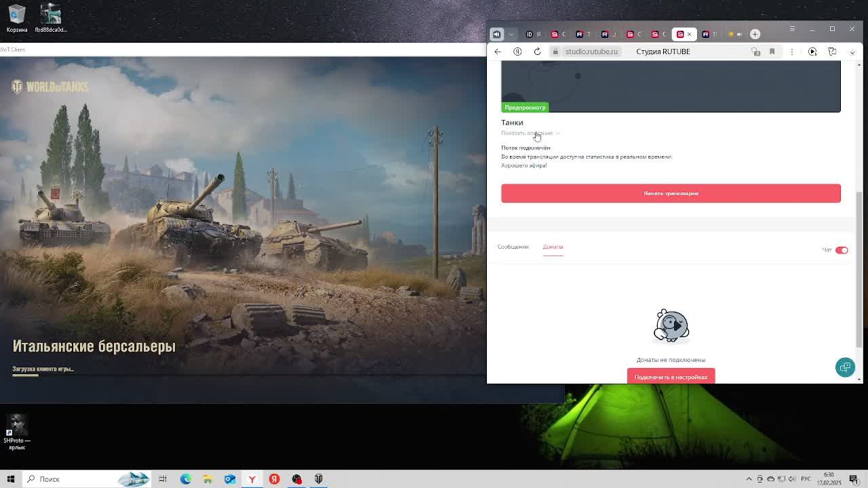Open Outlook from the taskbar

point(230,479)
